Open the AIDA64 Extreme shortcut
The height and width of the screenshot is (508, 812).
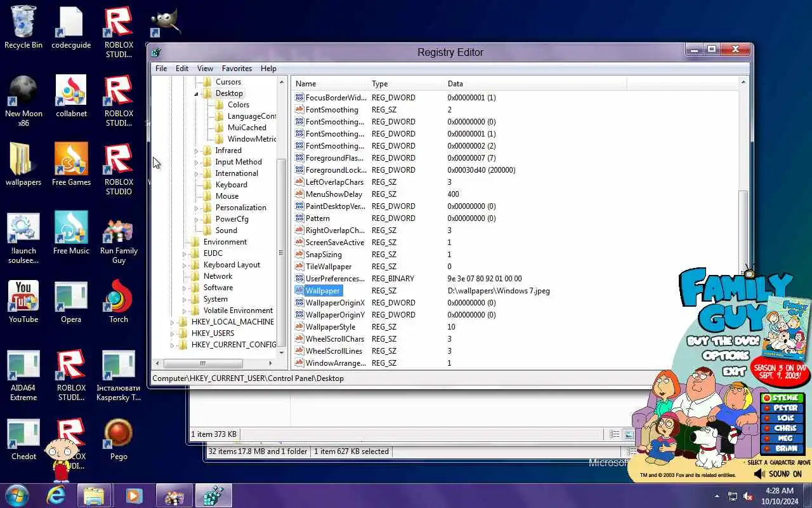tap(23, 376)
